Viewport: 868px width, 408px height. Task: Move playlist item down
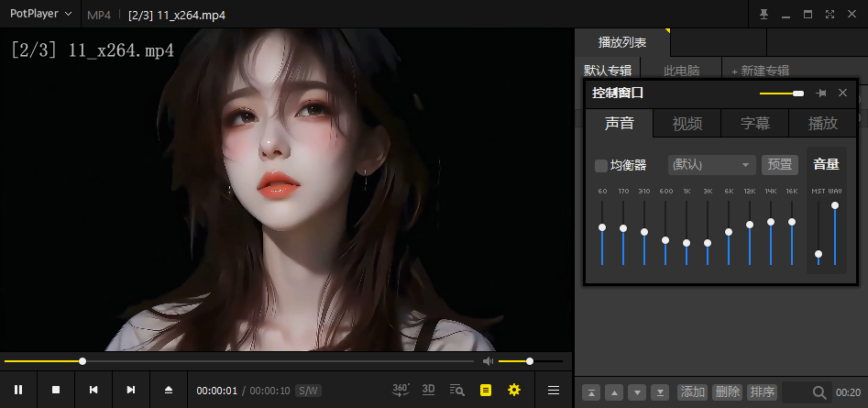pos(637,392)
